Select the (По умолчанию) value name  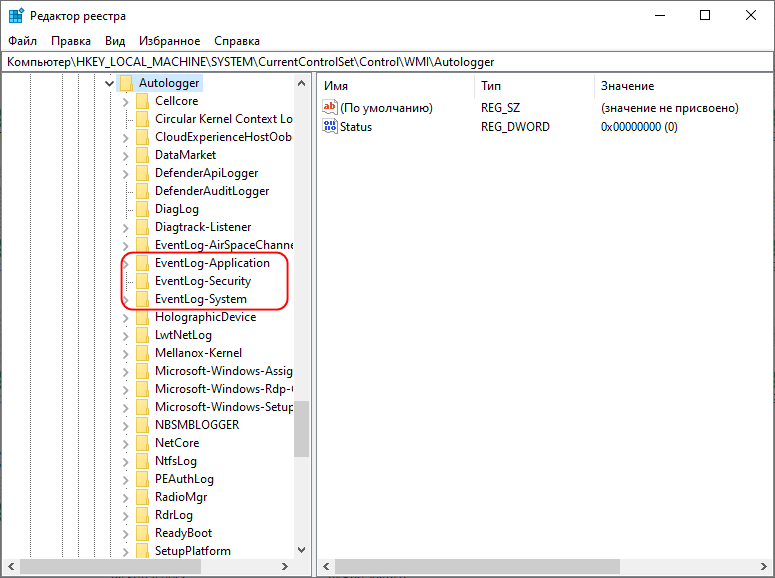coord(387,108)
